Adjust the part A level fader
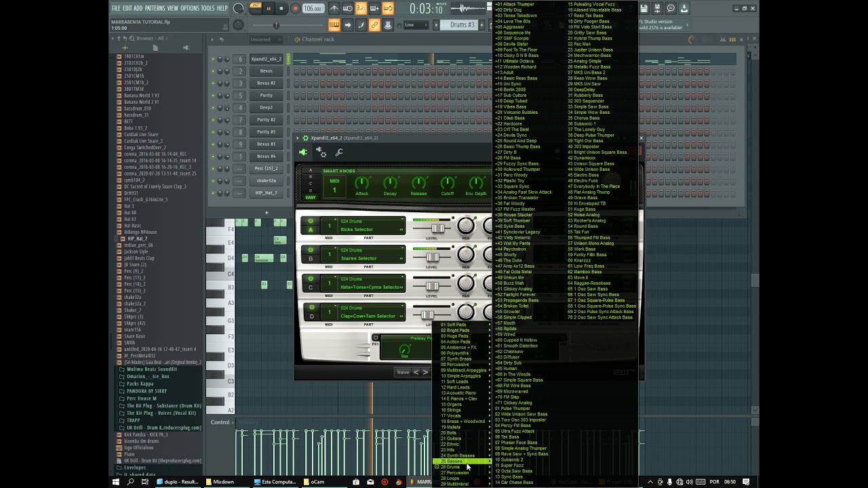This screenshot has height=488, width=868. [437, 228]
